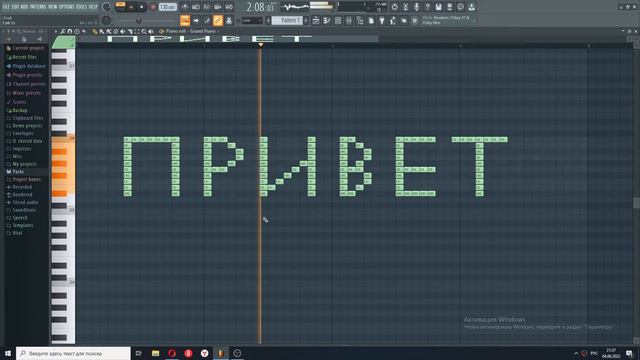This screenshot has width=640, height=360.
Task: Open the plugin picker plug icon
Action: (382, 20)
